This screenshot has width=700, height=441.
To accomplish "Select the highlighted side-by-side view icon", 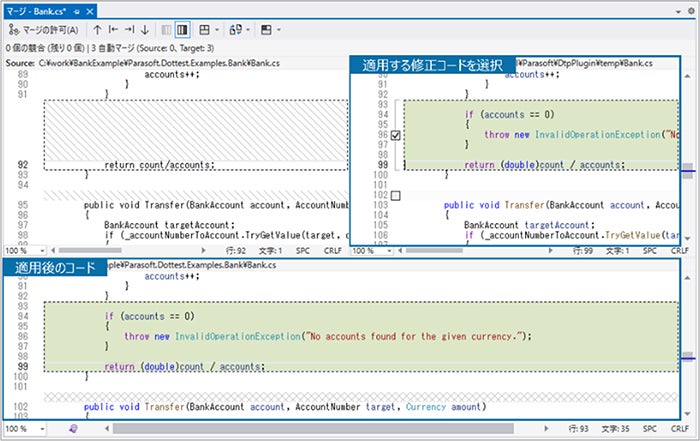I will (x=182, y=31).
